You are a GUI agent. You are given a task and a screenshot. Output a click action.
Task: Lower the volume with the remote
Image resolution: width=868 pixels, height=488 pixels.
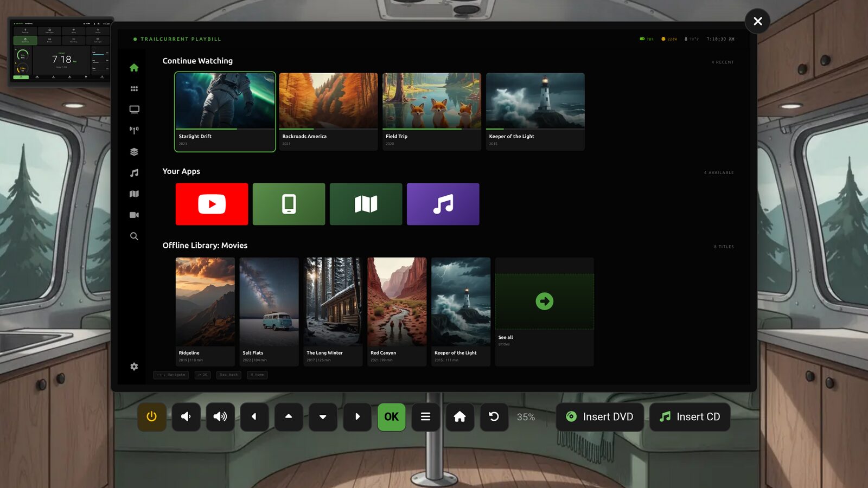tap(186, 416)
